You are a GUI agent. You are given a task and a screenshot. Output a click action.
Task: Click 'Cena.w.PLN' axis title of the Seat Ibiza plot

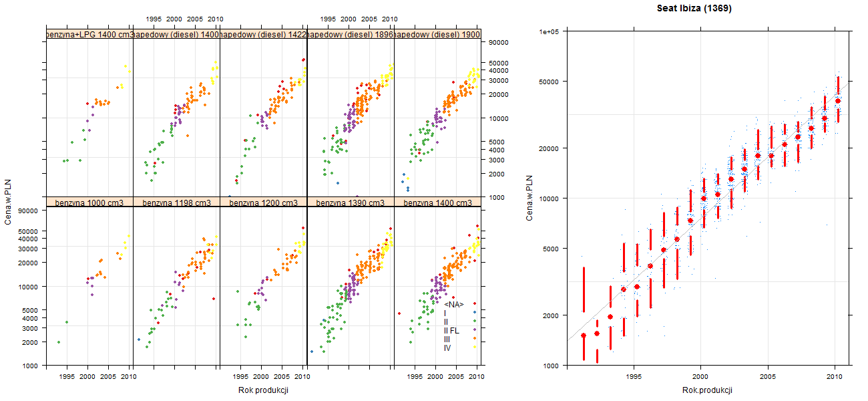coord(529,198)
